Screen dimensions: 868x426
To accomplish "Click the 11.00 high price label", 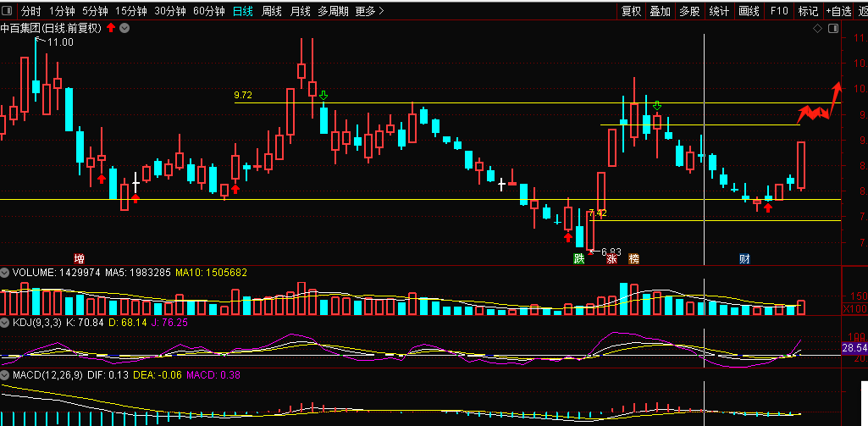I will [x=60, y=42].
